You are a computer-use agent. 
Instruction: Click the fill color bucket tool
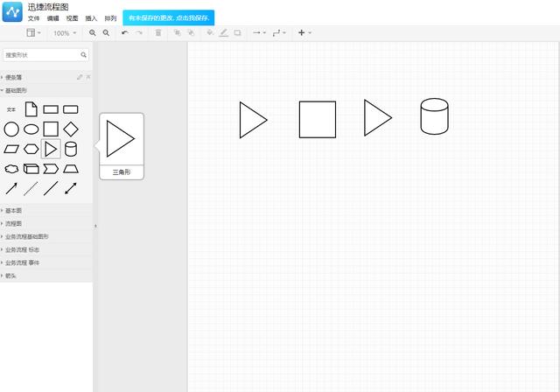pos(209,32)
